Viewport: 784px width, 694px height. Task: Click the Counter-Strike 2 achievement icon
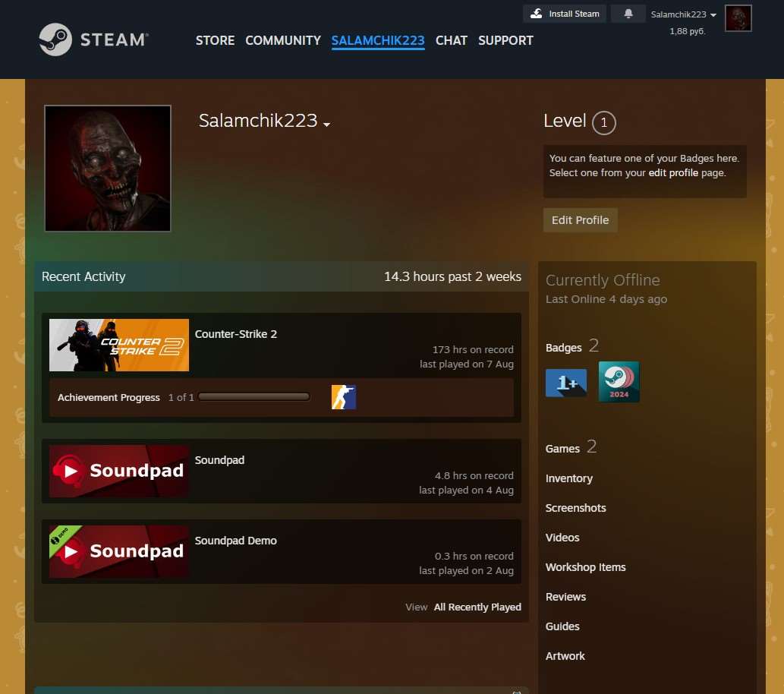(344, 397)
